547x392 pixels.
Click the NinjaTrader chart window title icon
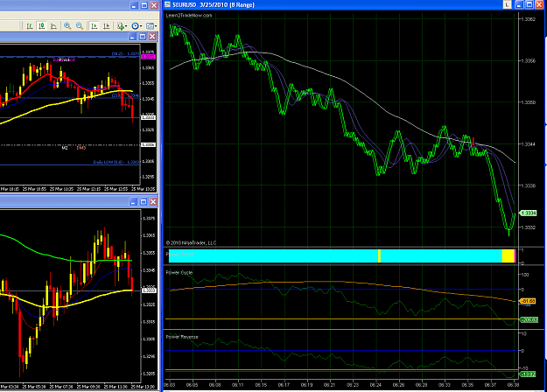pyautogui.click(x=167, y=4)
